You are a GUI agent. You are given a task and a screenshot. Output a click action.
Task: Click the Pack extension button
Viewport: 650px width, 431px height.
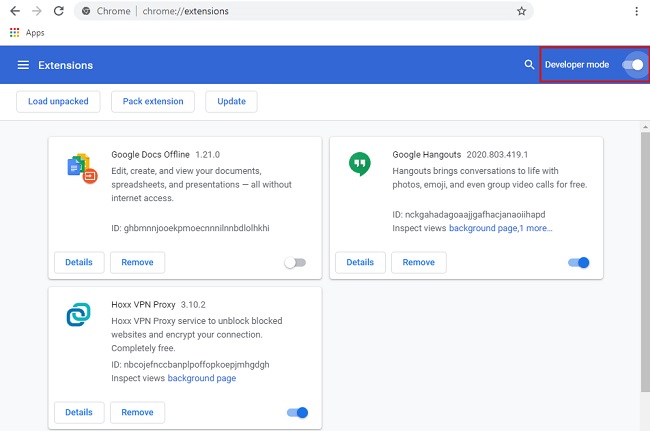(153, 101)
